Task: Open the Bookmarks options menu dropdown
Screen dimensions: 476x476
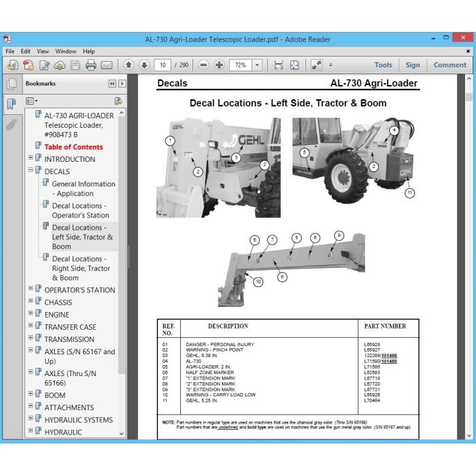Action: click(31, 101)
